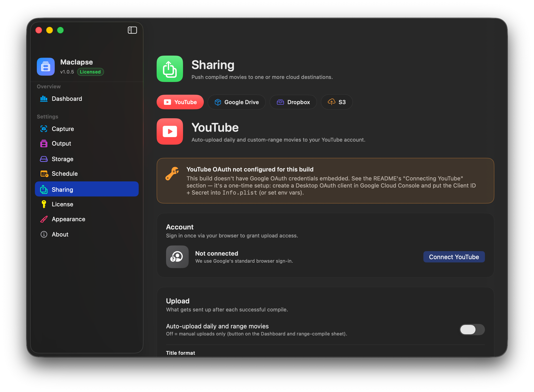Click the 'Info.plist' monospace text

(x=239, y=193)
